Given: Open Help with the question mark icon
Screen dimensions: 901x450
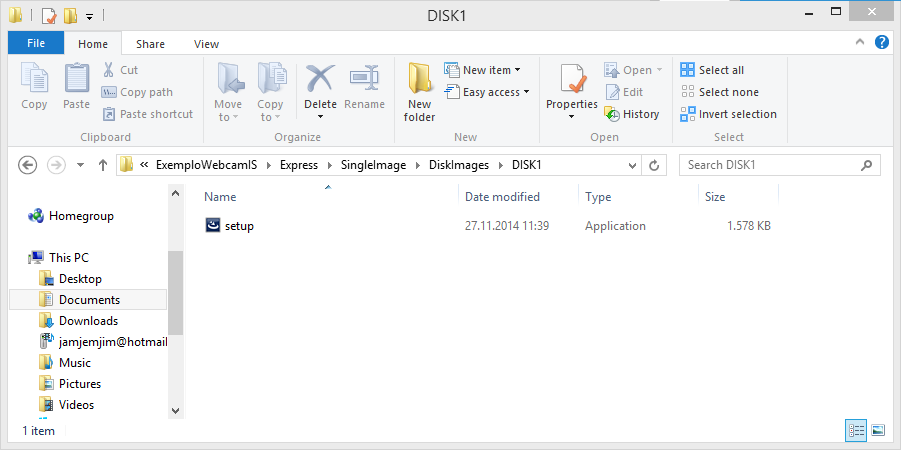Looking at the screenshot, I should pyautogui.click(x=882, y=42).
